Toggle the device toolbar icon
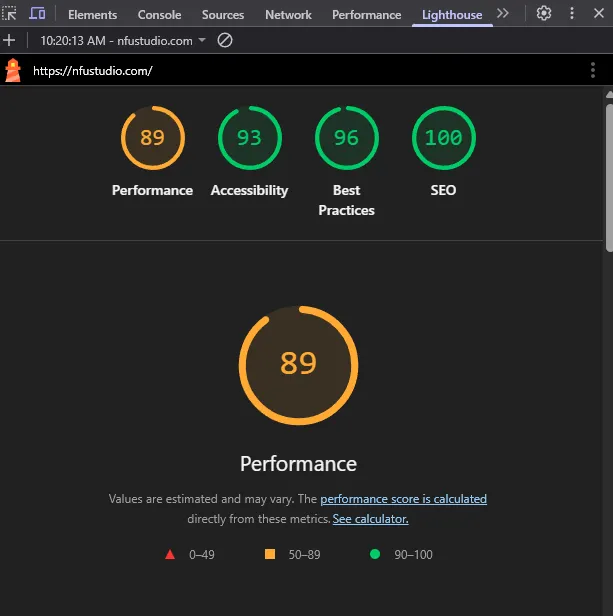Screen dimensions: 613x616 click(x=37, y=14)
